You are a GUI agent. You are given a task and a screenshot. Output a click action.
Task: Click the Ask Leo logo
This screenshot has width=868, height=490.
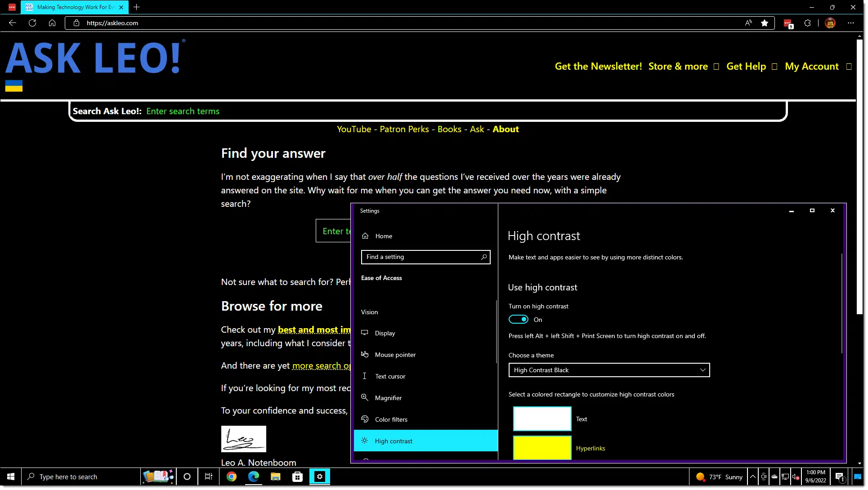point(95,58)
